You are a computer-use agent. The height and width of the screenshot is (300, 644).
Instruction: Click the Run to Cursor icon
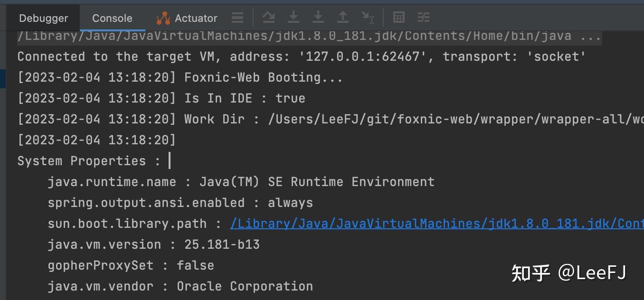pos(368,18)
